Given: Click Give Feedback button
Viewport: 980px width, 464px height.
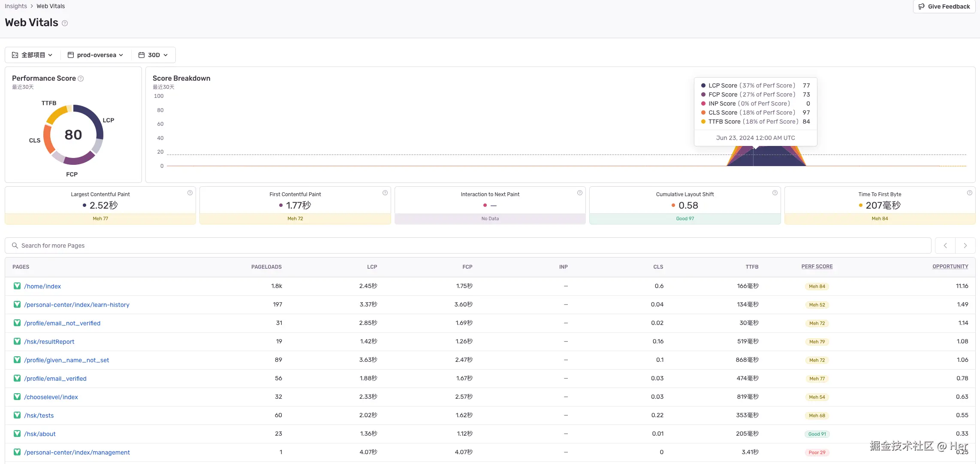Looking at the screenshot, I should click(944, 6).
